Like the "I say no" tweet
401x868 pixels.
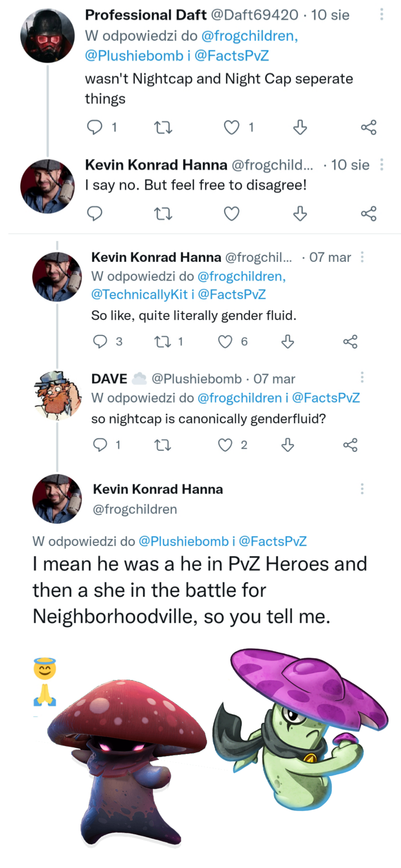pyautogui.click(x=231, y=214)
